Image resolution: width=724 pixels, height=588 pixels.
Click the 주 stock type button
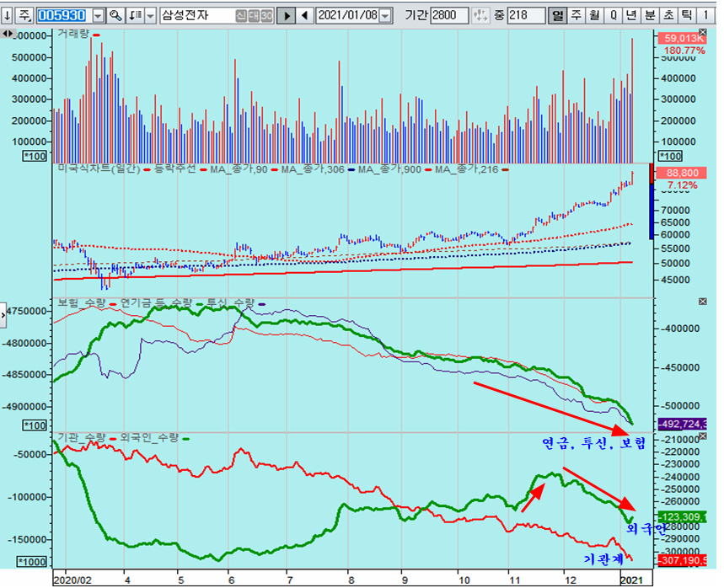(x=24, y=16)
